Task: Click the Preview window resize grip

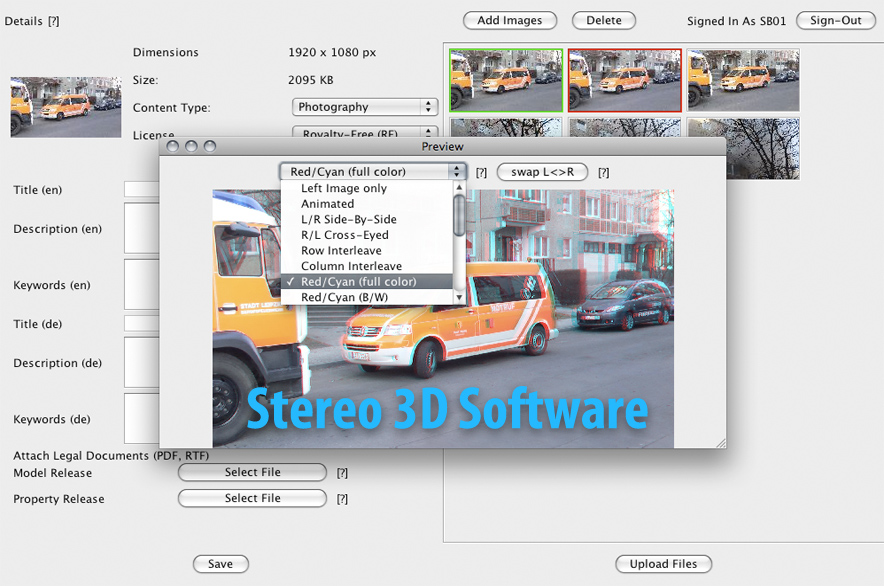Action: pyautogui.click(x=721, y=443)
